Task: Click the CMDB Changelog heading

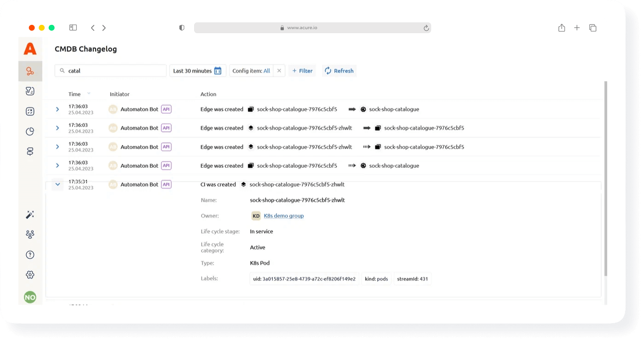Action: 86,49
